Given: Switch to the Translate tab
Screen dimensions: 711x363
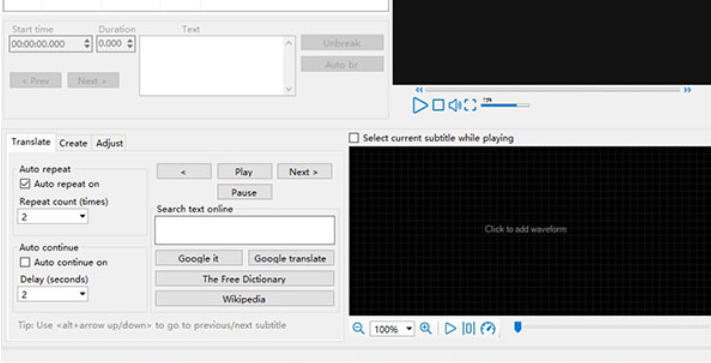Looking at the screenshot, I should (x=31, y=142).
